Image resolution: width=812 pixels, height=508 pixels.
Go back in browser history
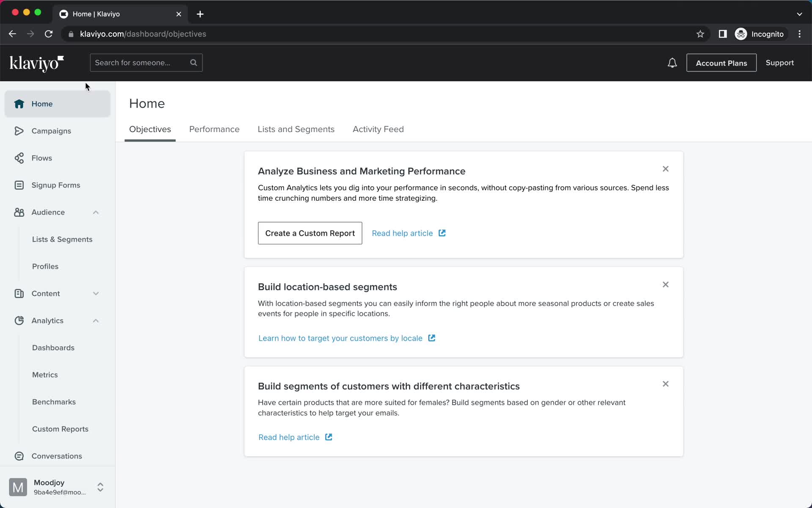click(x=12, y=34)
